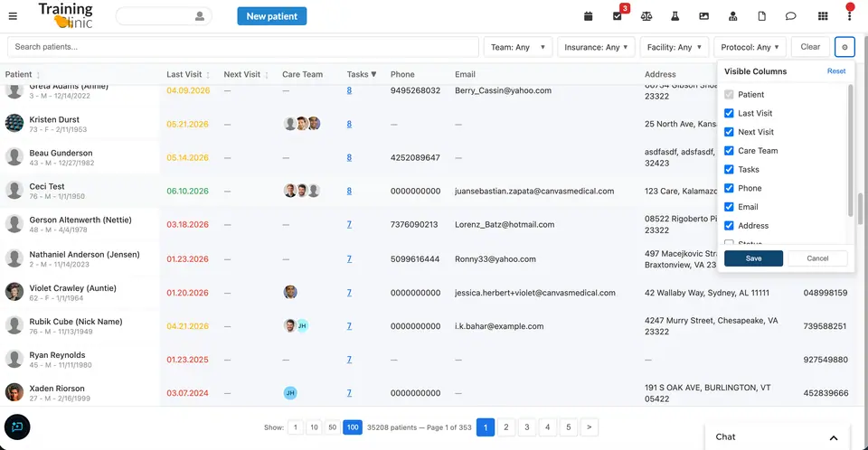Click the person icon in top search box
Viewport: 868px width, 450px height.
click(x=200, y=16)
